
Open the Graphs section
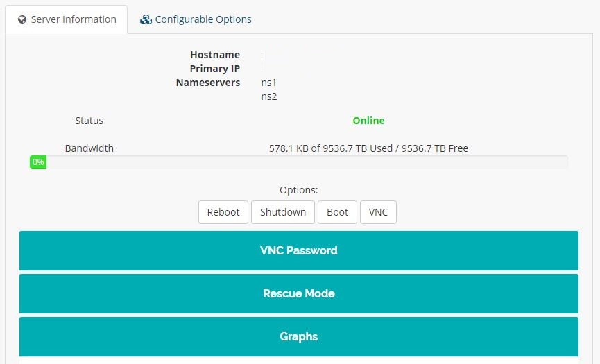coord(298,336)
